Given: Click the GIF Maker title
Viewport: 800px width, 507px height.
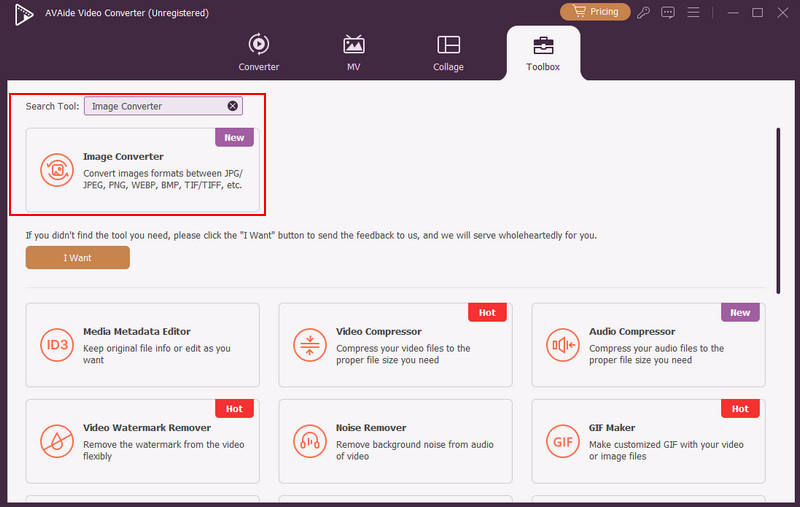Looking at the screenshot, I should coord(612,428).
